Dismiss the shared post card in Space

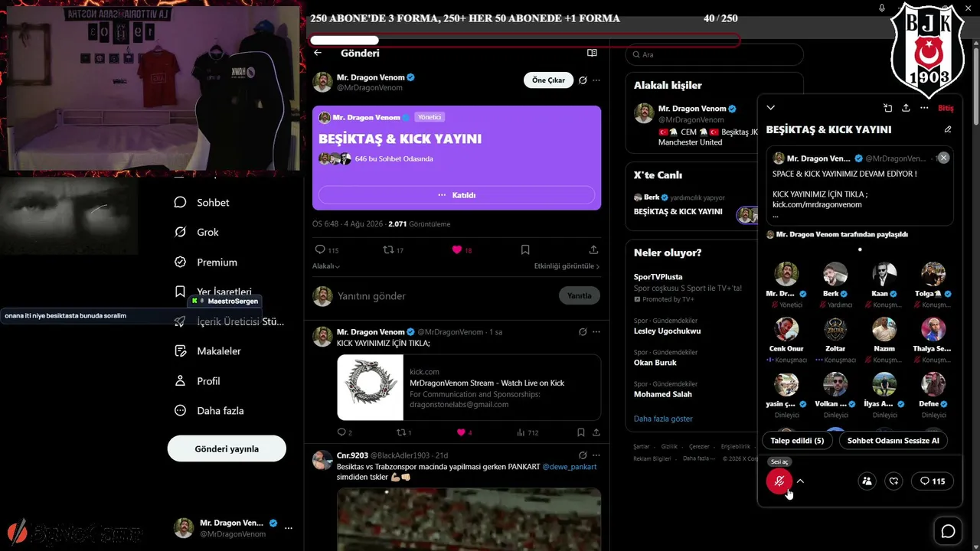[944, 158]
